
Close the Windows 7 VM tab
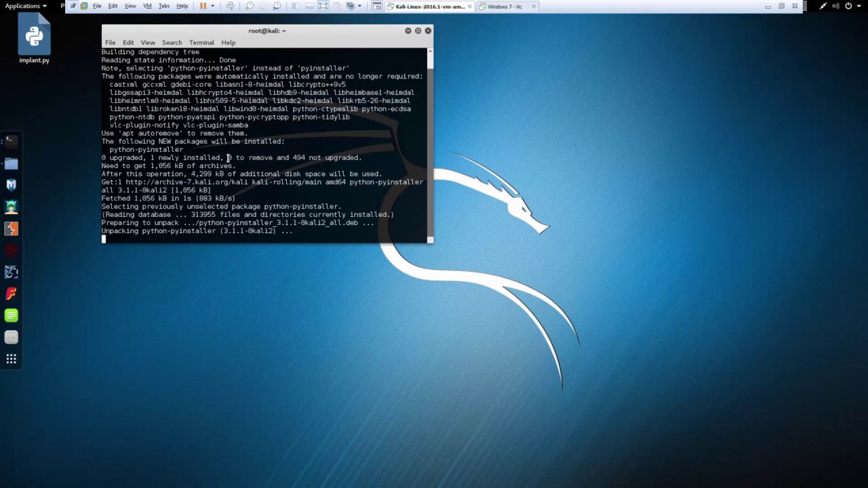coord(534,6)
